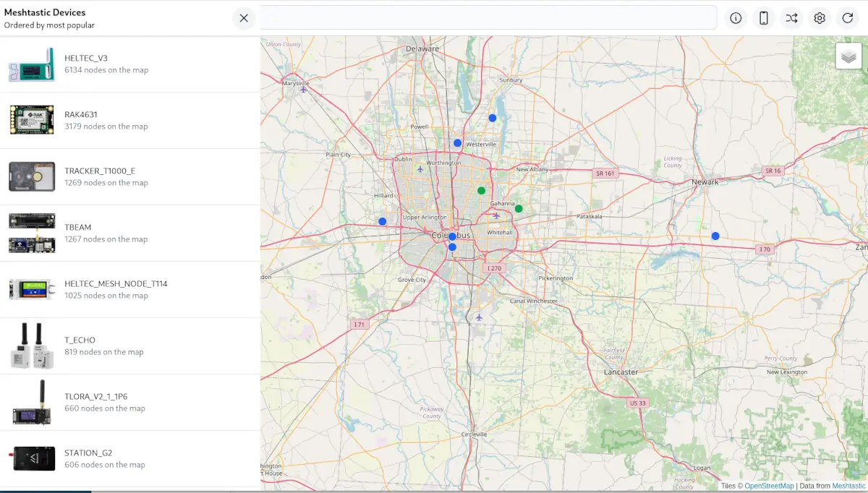Close the Meshtastic Devices panel
This screenshot has width=868, height=493.
click(x=244, y=18)
